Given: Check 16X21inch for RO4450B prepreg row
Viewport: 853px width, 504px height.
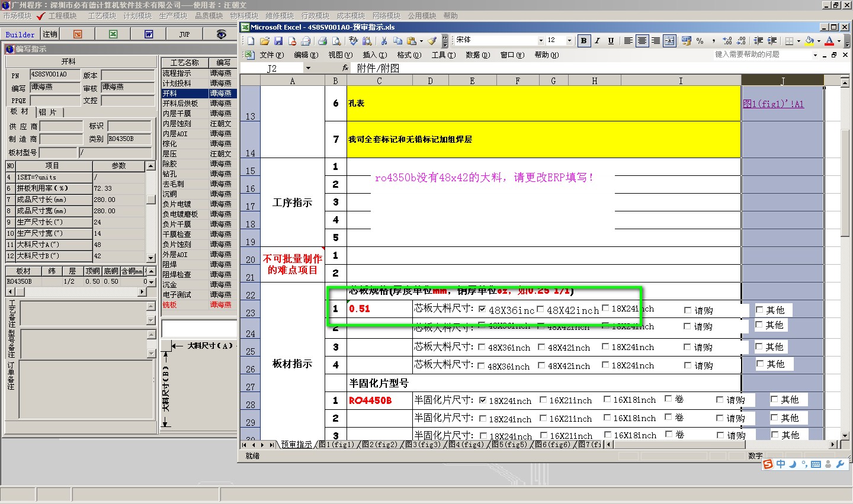Looking at the screenshot, I should 543,400.
